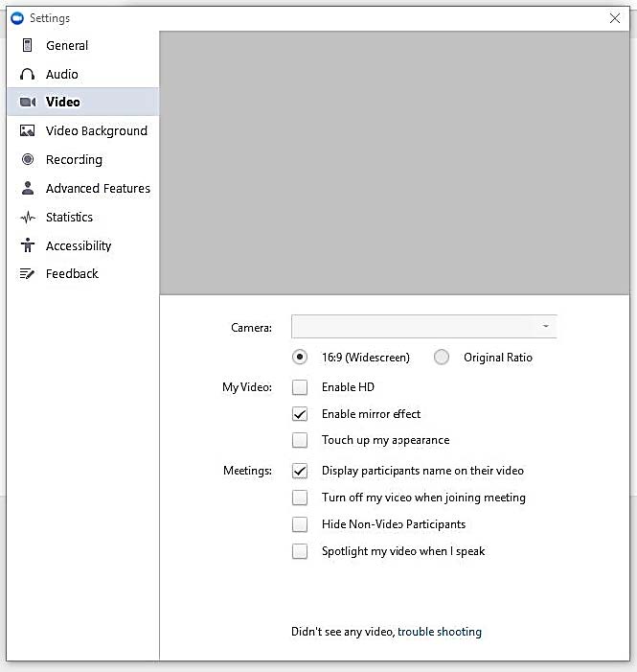Open the Audio settings tab

(62, 74)
